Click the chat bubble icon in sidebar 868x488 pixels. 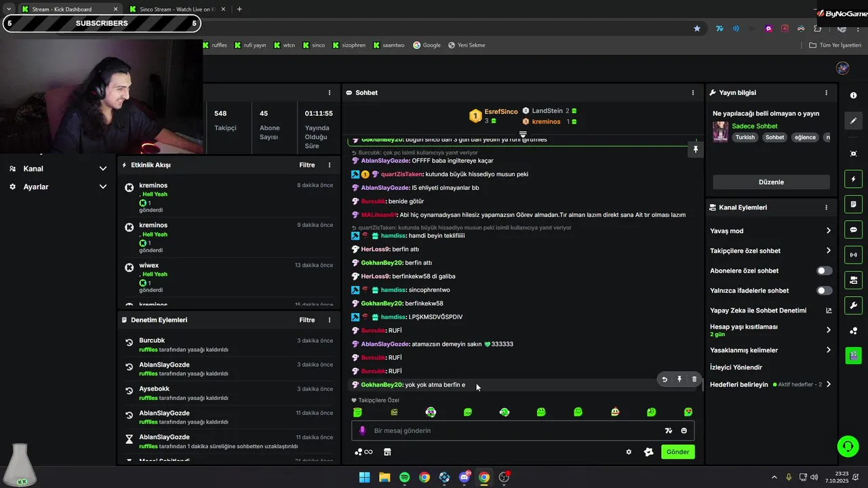coord(853,230)
